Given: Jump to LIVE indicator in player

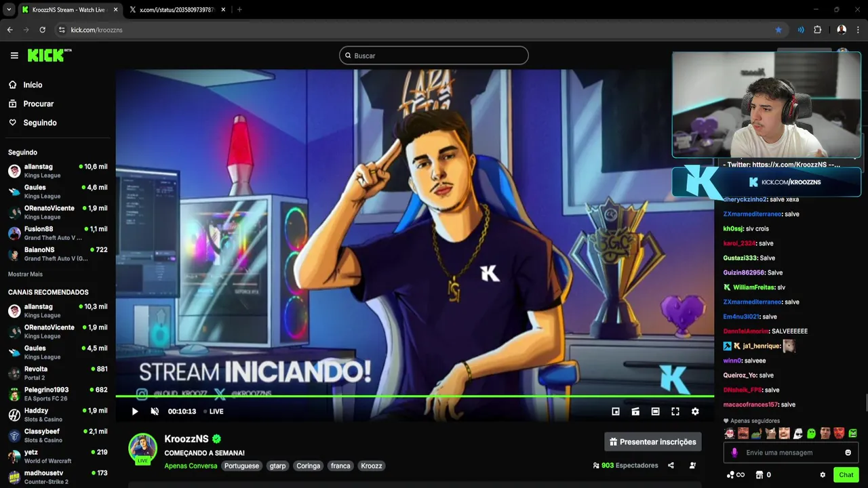Looking at the screenshot, I should click(214, 411).
